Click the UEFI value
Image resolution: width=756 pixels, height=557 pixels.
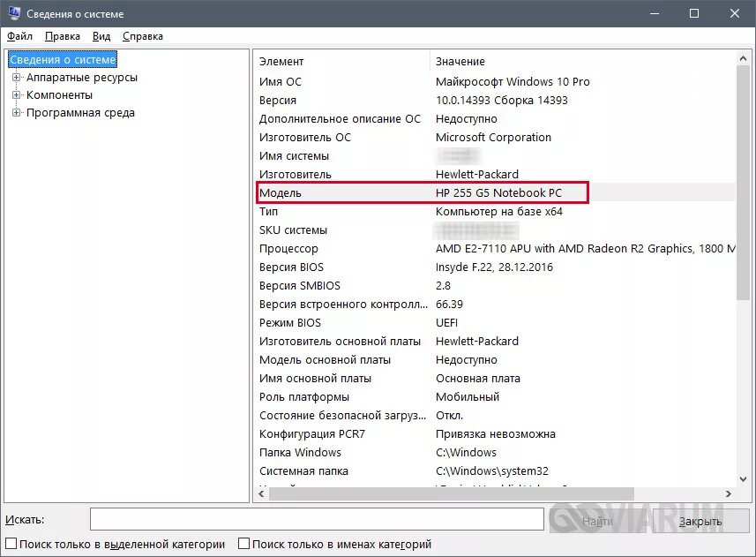[446, 322]
